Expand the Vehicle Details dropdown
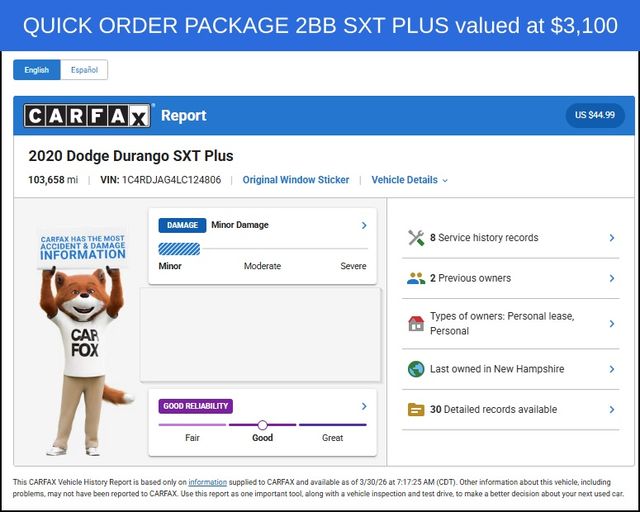The image size is (640, 512). (x=409, y=180)
